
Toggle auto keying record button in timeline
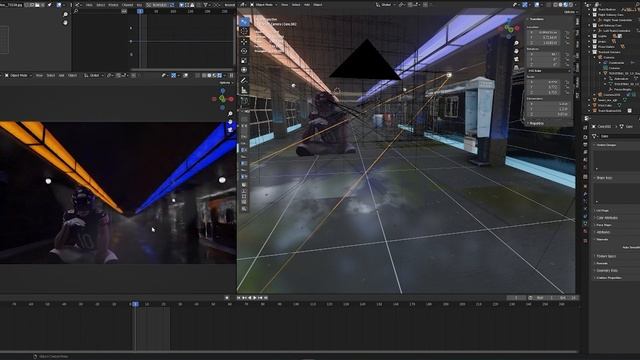(227, 298)
